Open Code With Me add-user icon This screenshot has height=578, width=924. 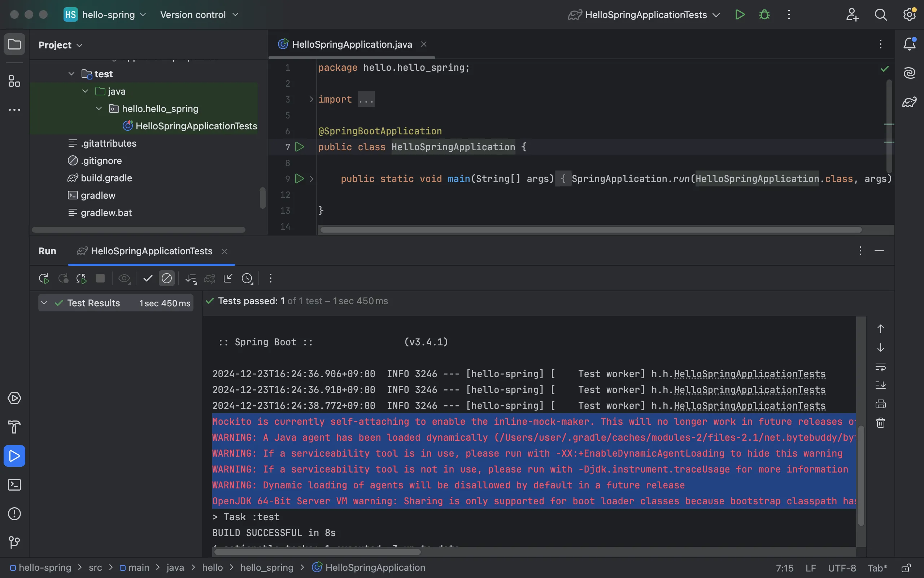click(852, 14)
